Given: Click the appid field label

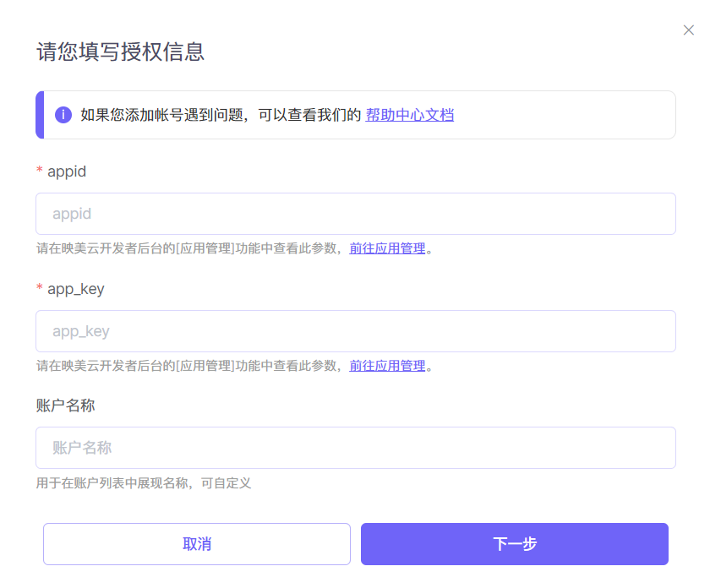Looking at the screenshot, I should [x=67, y=171].
